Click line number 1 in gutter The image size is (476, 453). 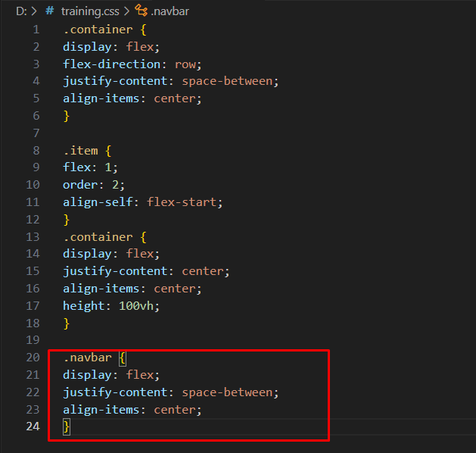click(x=36, y=30)
